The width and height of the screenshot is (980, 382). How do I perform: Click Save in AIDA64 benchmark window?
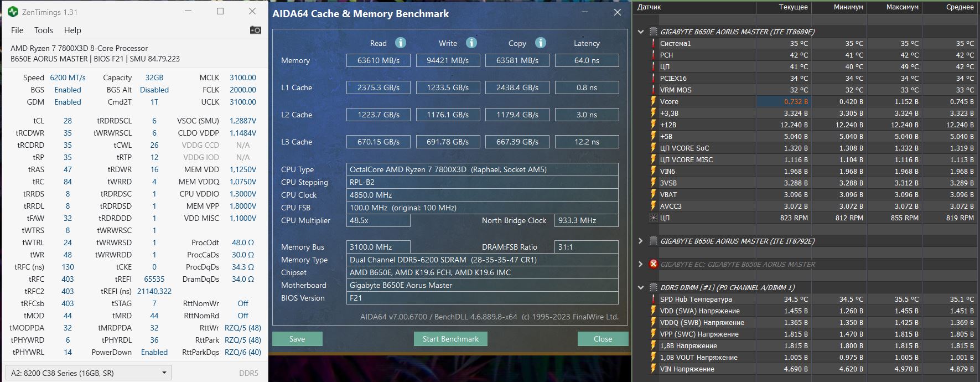click(x=297, y=339)
